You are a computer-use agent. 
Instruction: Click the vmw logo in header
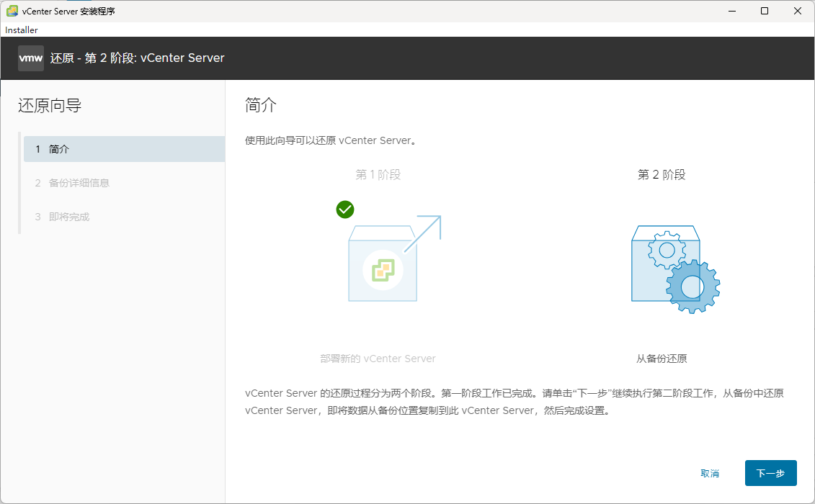coord(31,58)
